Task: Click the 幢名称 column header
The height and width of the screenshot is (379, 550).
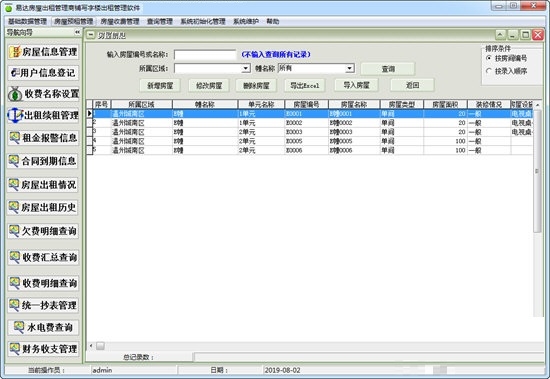Action: click(205, 104)
